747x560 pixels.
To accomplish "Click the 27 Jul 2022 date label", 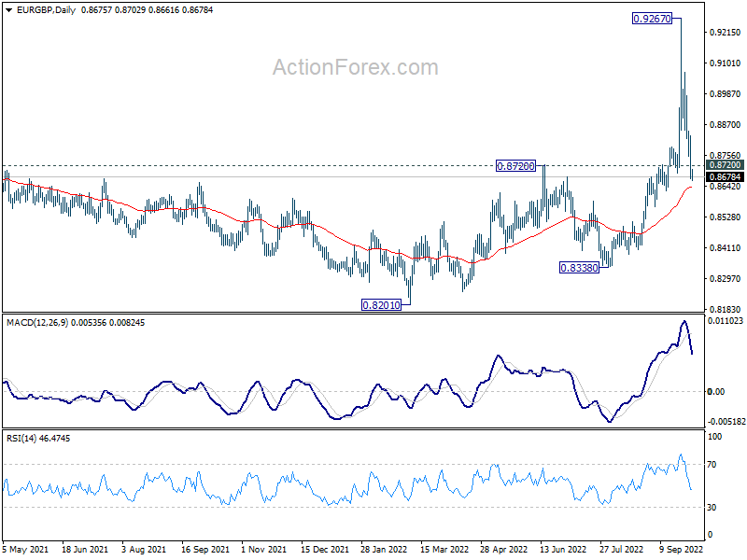I will [x=621, y=550].
